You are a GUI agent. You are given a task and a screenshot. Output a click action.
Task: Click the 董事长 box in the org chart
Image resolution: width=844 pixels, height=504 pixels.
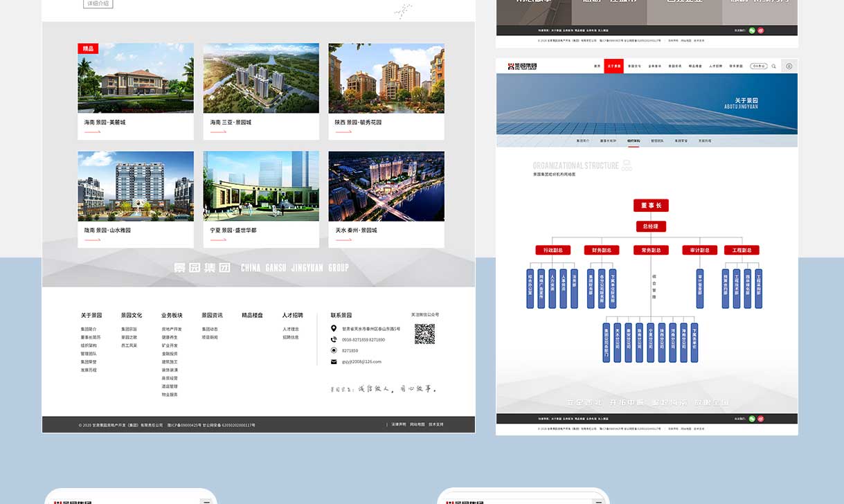click(x=651, y=205)
